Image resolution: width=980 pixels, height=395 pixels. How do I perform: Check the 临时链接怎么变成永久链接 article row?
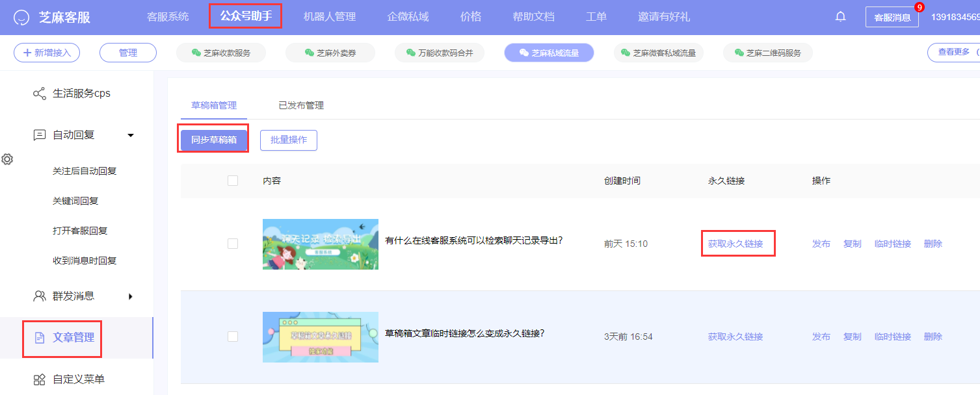pos(233,337)
